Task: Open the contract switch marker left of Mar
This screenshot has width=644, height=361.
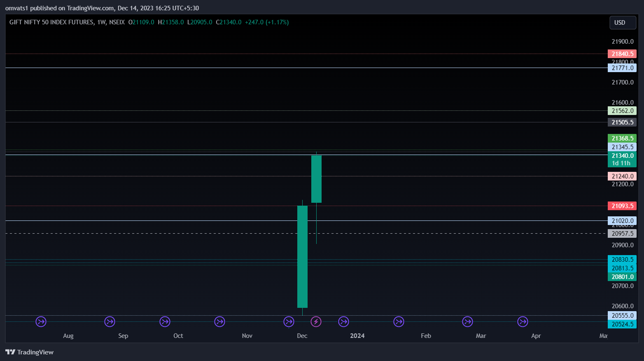Action: 467,321
